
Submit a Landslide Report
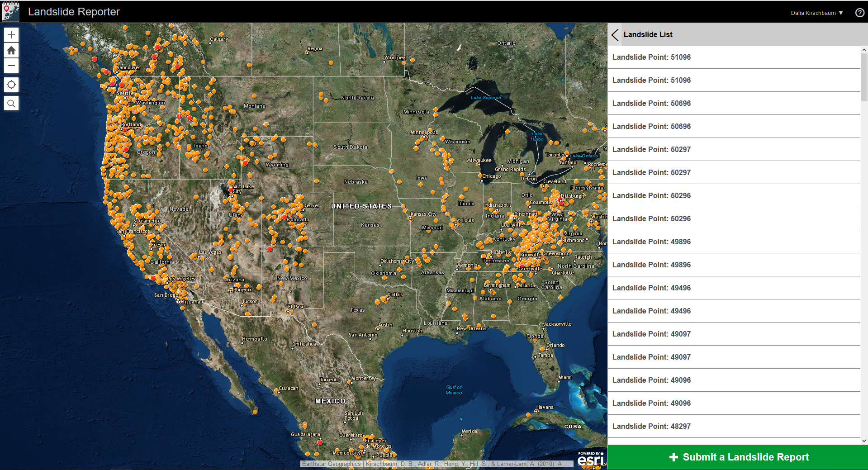(738, 457)
